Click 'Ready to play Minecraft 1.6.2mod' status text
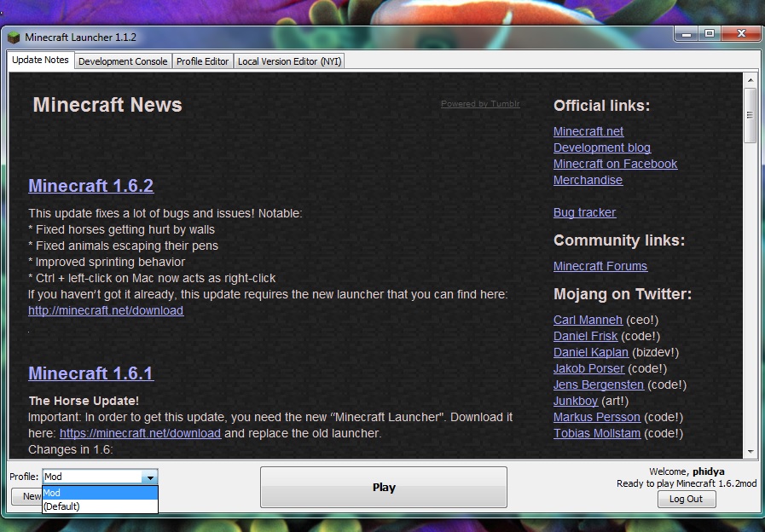This screenshot has height=532, width=765. [687, 483]
